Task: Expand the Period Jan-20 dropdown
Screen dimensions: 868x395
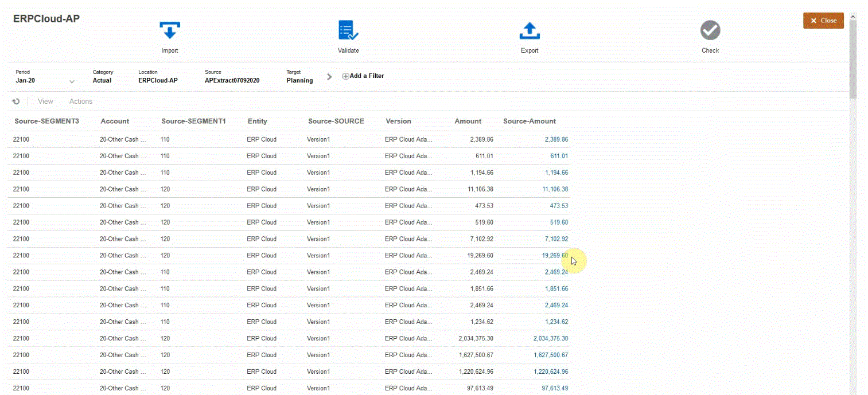Action: (x=72, y=81)
